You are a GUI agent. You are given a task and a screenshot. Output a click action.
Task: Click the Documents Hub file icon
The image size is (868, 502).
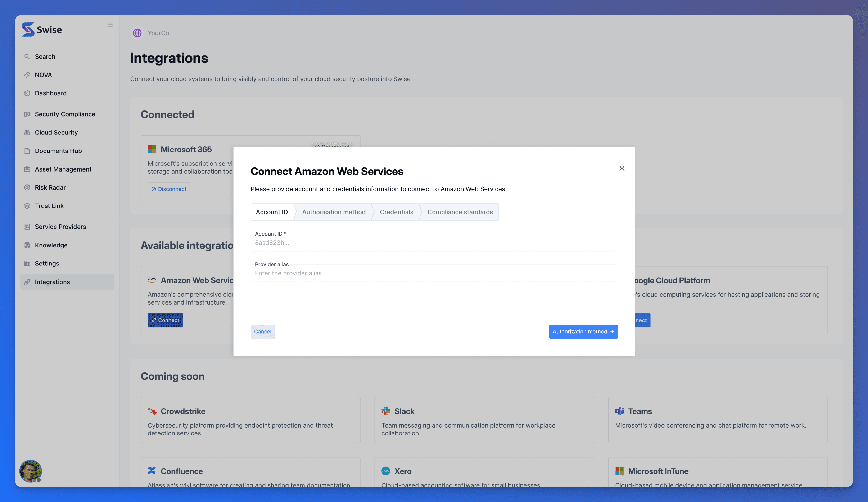[x=27, y=151]
